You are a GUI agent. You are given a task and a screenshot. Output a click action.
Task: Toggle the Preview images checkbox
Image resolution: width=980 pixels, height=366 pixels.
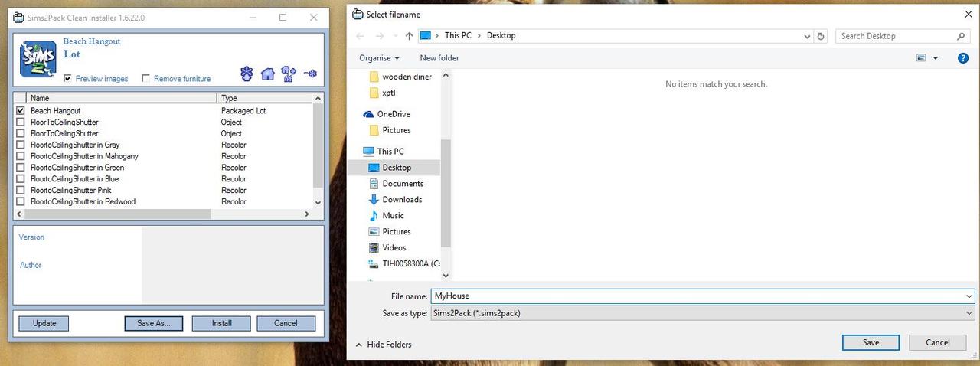pyautogui.click(x=68, y=78)
